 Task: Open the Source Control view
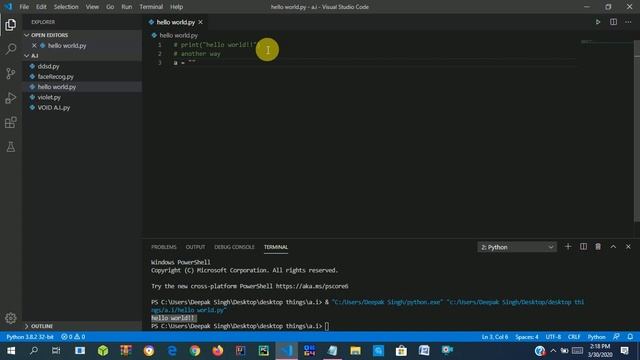11,73
